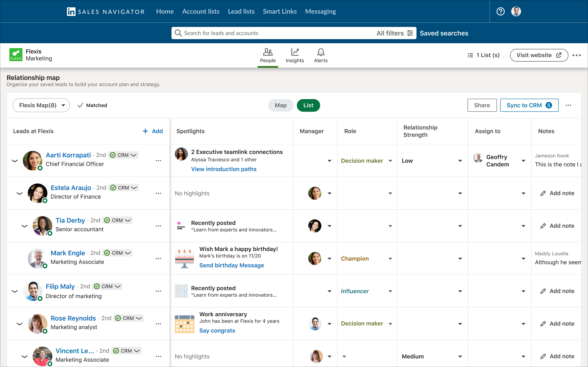Switch to Map view toggle
Viewport: 588px width, 367px height.
point(281,105)
